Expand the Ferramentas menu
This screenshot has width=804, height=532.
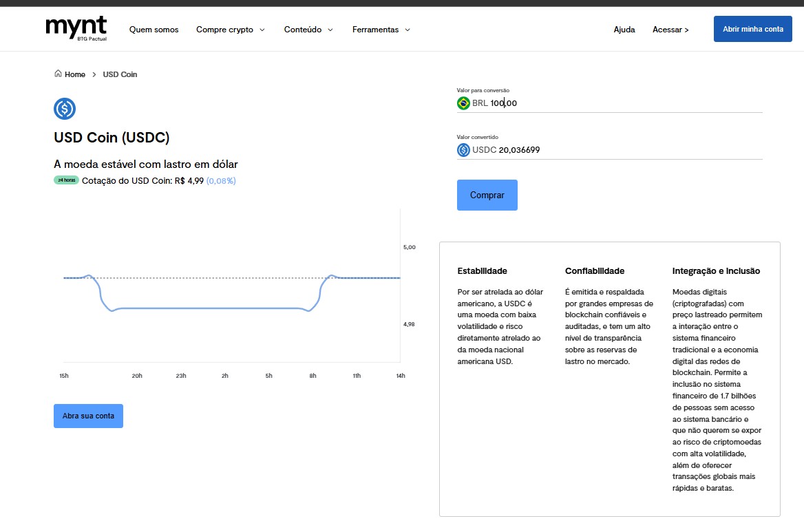tap(381, 30)
